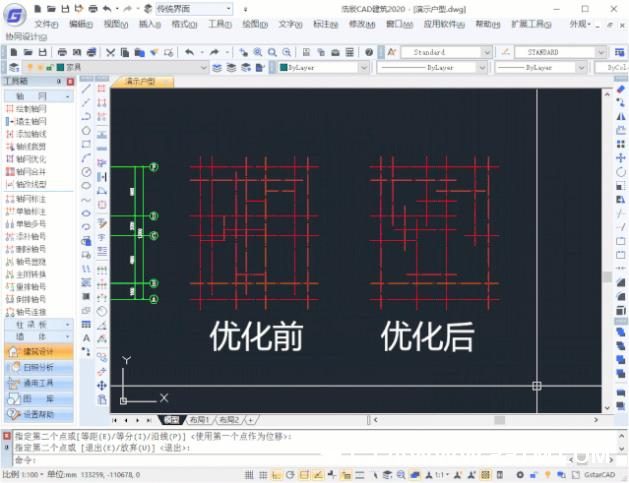The height and width of the screenshot is (483, 629).
Task: Open the 绘图 menu
Action: [255, 24]
